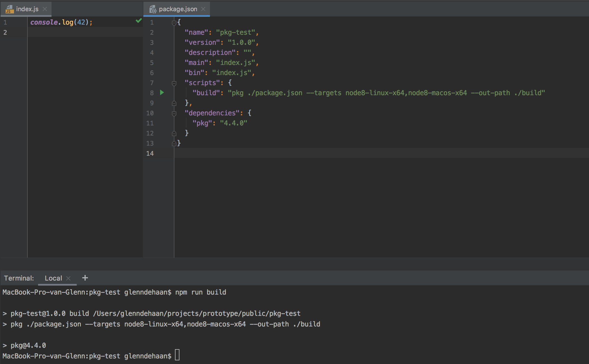Close the package.json tab
Viewport: 589px width, 364px height.
click(204, 9)
